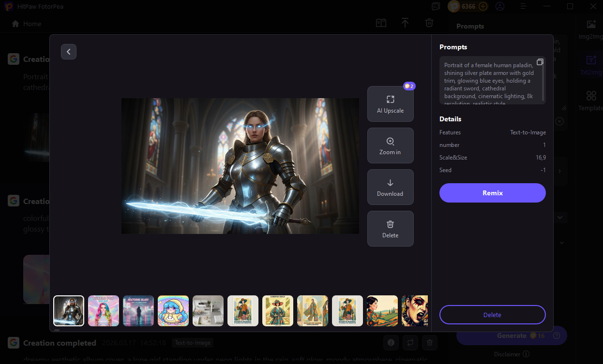Image resolution: width=603 pixels, height=364 pixels.
Task: Copy the prompt text using the copy icon
Action: click(x=540, y=62)
